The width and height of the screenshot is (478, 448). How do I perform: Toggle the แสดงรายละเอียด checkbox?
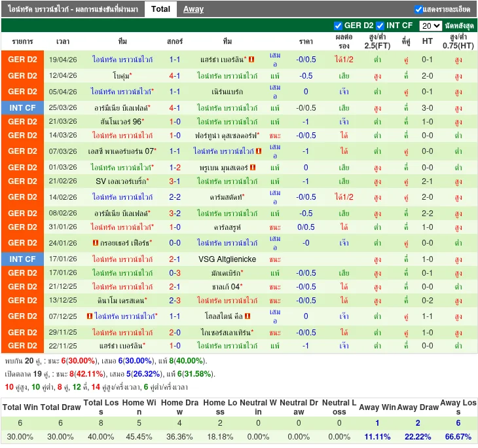pyautogui.click(x=418, y=9)
